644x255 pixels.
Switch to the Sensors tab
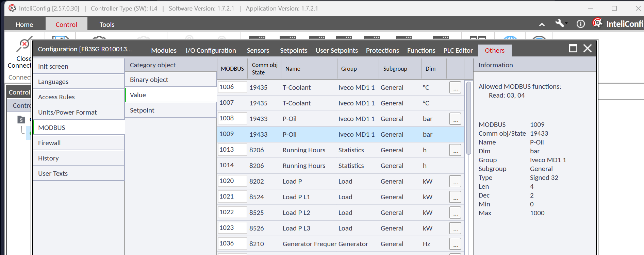pyautogui.click(x=258, y=50)
